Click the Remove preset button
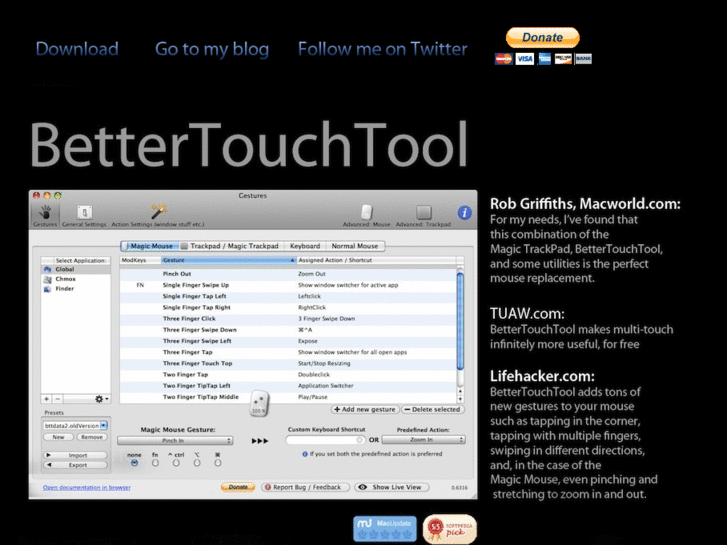The image size is (727, 545). point(92,437)
